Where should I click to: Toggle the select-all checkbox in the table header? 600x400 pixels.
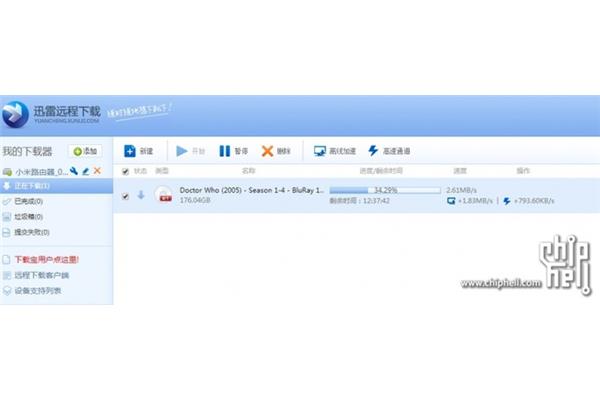[x=125, y=171]
